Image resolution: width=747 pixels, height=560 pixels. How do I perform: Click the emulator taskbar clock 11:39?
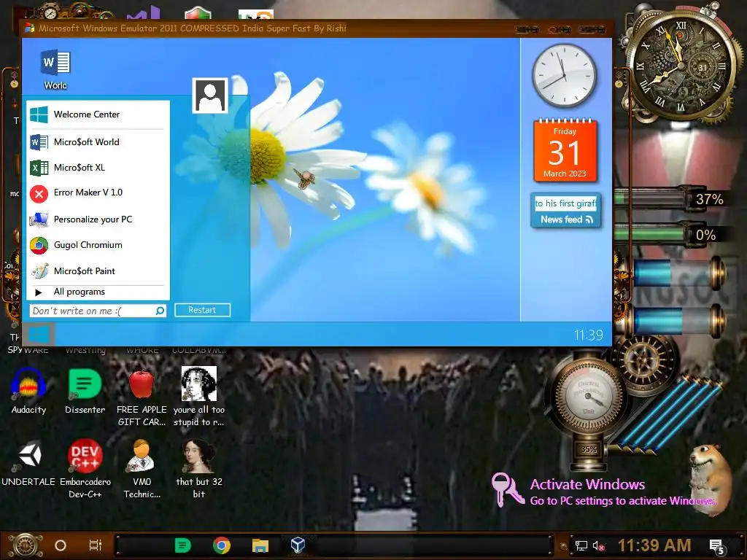pos(588,335)
